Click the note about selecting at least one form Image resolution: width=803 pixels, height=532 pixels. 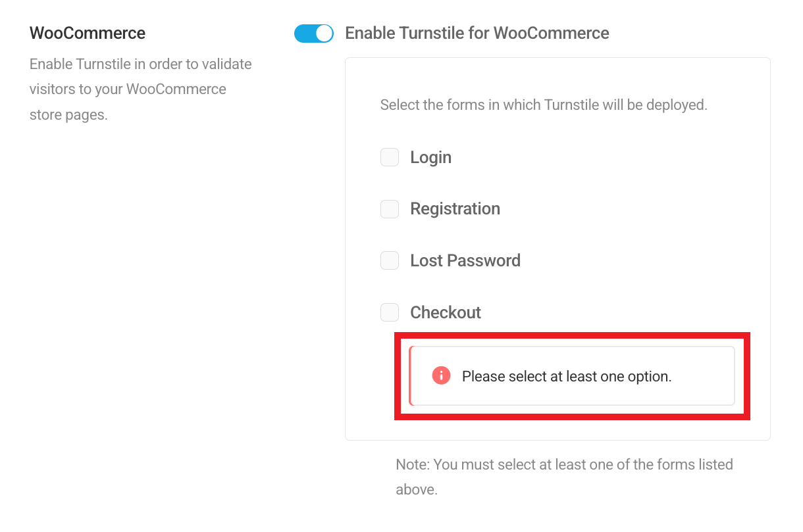click(564, 476)
